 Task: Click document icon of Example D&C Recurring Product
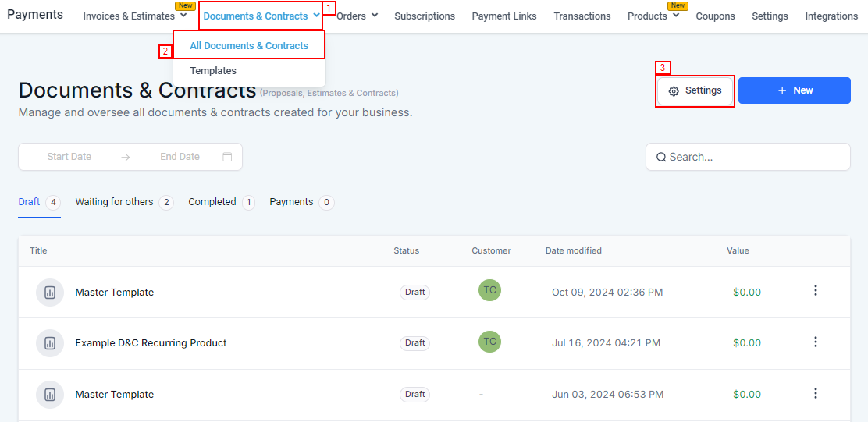[x=50, y=343]
